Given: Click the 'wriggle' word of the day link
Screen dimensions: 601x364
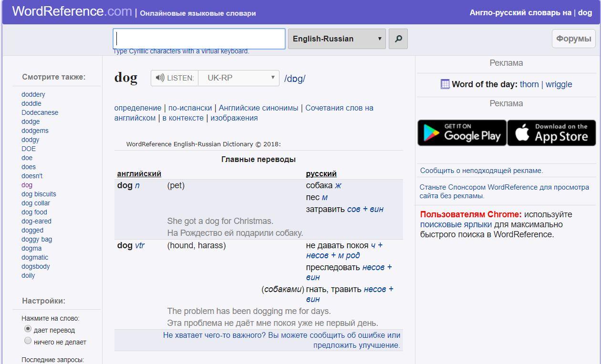Looking at the screenshot, I should click(x=559, y=84).
